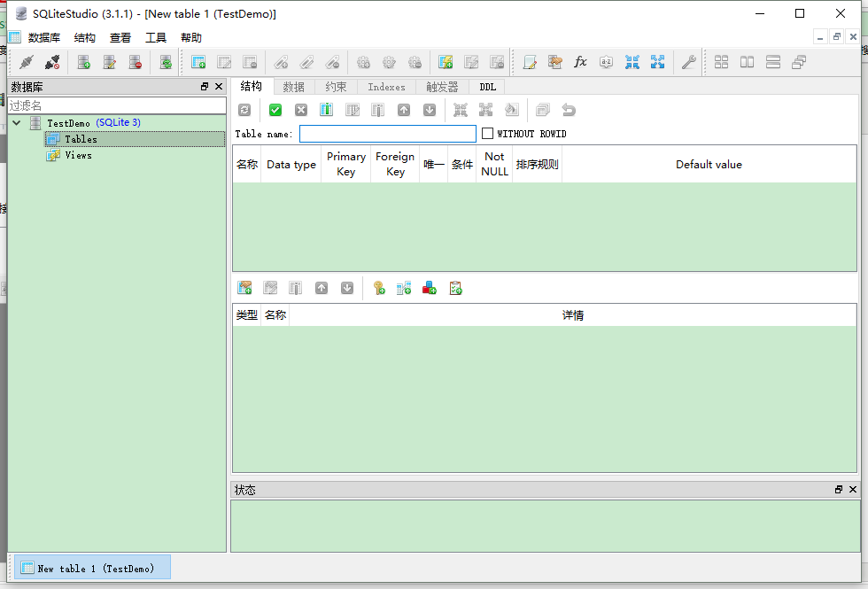Screen dimensions: 868x589
Task: Open the DDL history icon
Action: tap(554, 62)
